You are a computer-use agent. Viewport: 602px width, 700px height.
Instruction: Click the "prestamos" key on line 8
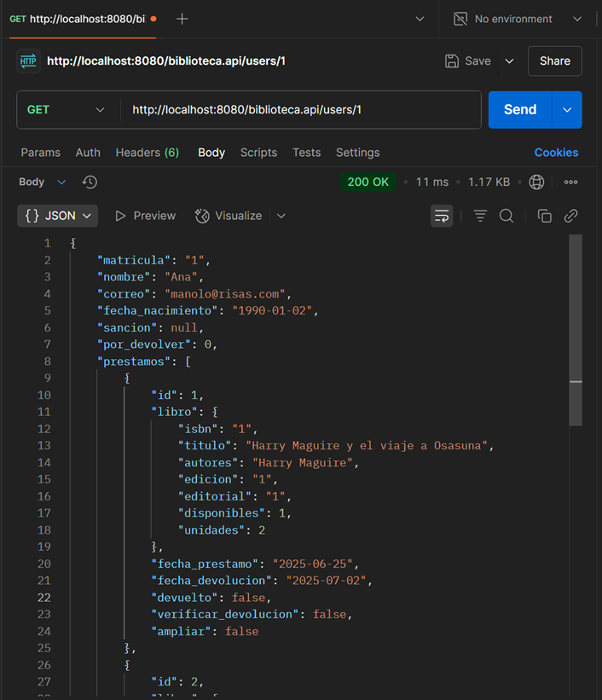click(x=134, y=362)
